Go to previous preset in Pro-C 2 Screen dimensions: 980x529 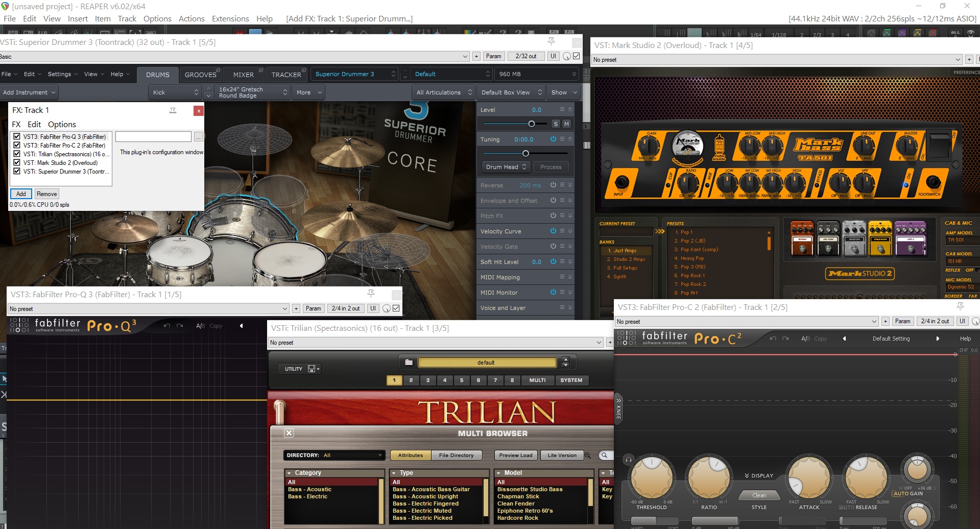pyautogui.click(x=844, y=339)
